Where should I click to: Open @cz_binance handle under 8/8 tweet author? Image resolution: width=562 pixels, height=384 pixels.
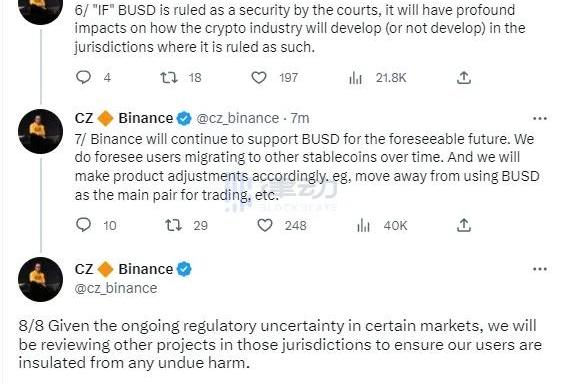(116, 288)
